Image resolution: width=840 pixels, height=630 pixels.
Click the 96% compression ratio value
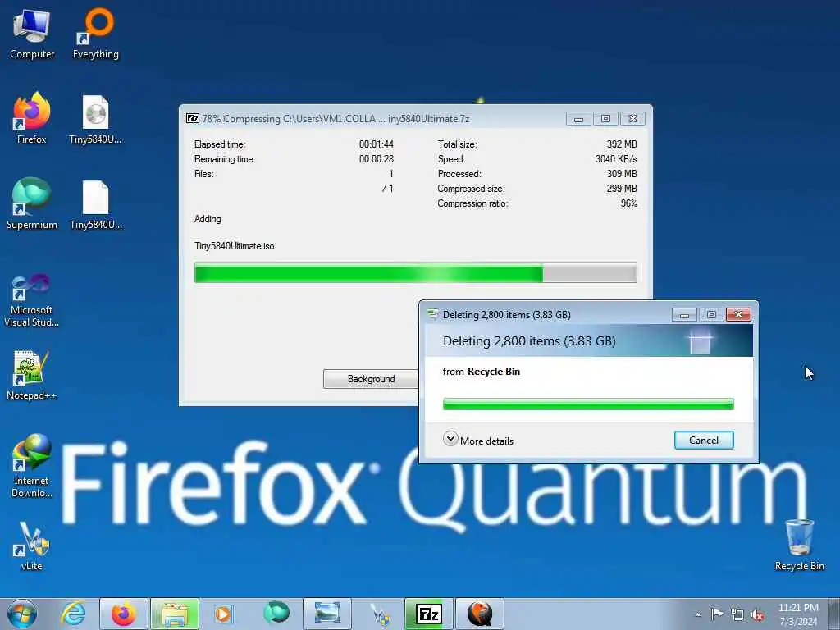click(x=628, y=203)
